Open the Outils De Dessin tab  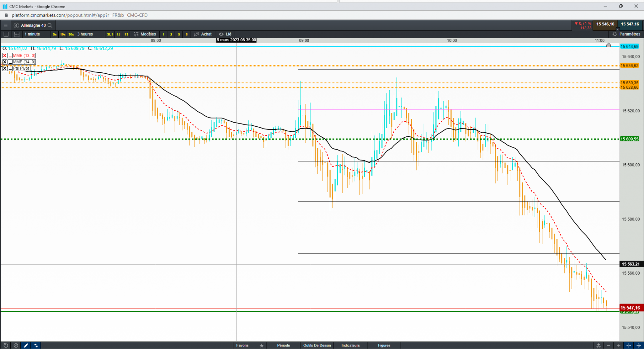point(317,345)
